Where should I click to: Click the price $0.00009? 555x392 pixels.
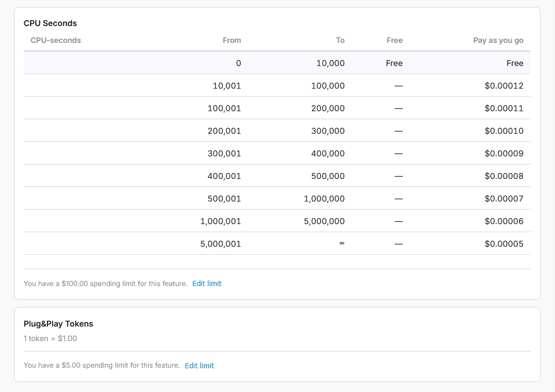point(504,153)
